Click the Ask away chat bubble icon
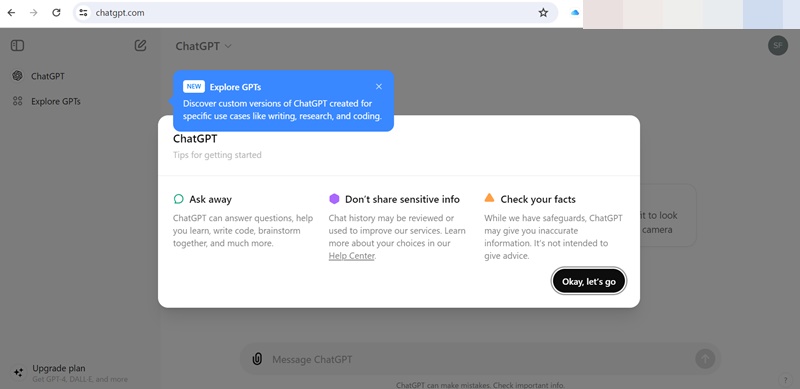 [x=179, y=199]
